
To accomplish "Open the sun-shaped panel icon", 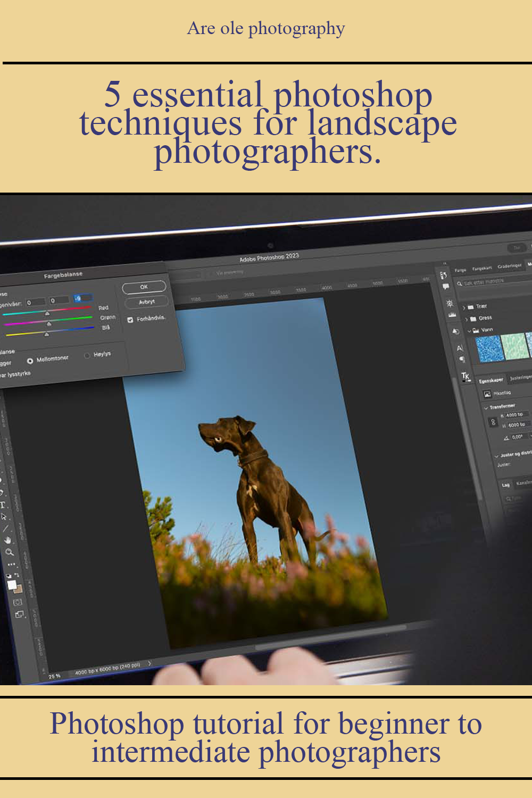I will click(450, 303).
